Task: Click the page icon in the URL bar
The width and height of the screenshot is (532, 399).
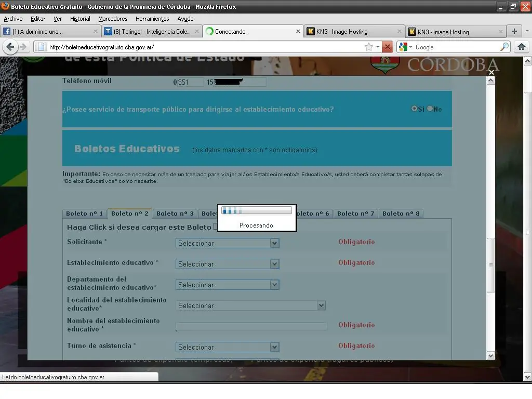Action: coord(41,47)
